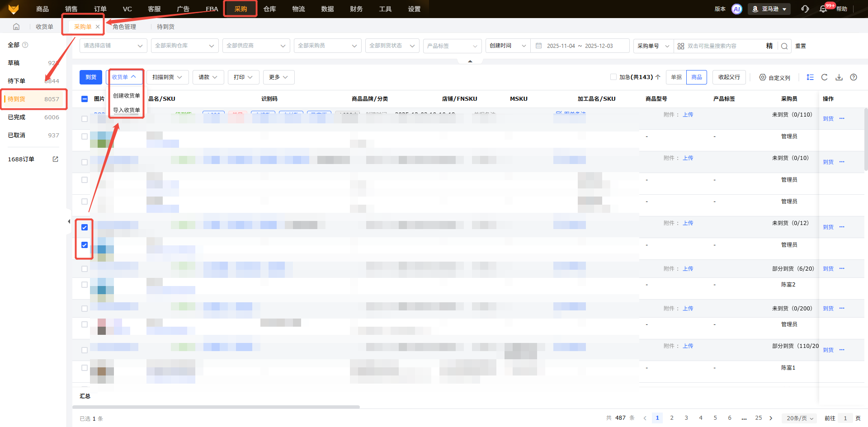Viewport: 868px width, 427px height.
Task: Select the checkbox of the 部分到货 (110/20 row
Action: [x=85, y=350]
